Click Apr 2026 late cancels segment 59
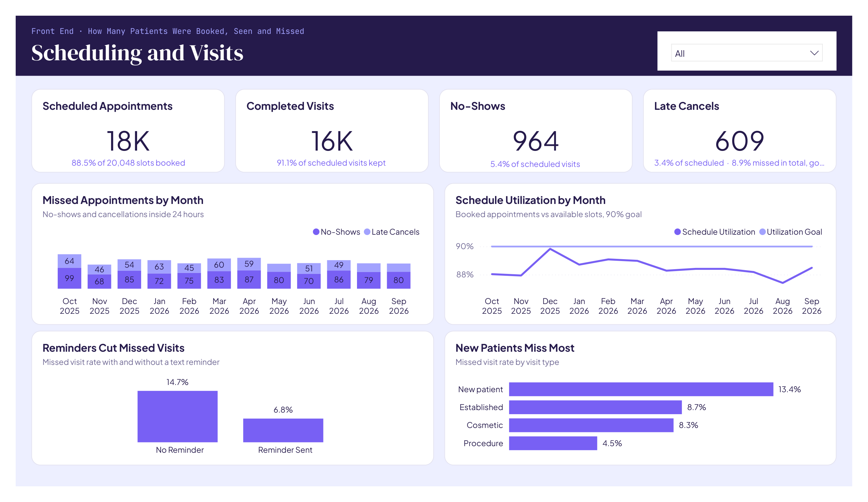Viewport: 868px width, 502px height. [249, 264]
